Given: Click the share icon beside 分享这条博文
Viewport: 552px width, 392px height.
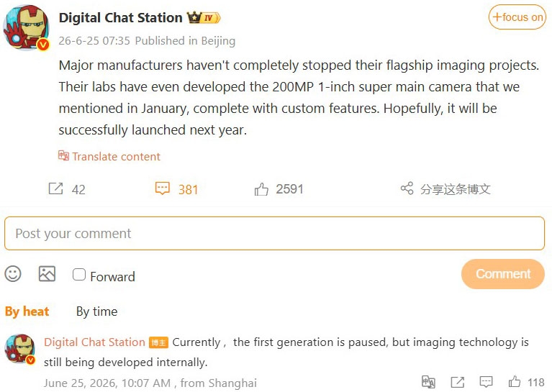Looking at the screenshot, I should [407, 188].
